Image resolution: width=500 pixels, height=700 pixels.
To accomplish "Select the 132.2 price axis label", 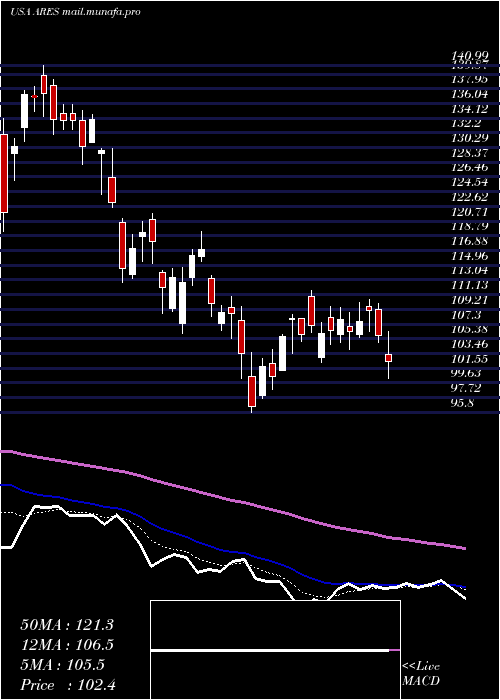I will click(x=467, y=124).
